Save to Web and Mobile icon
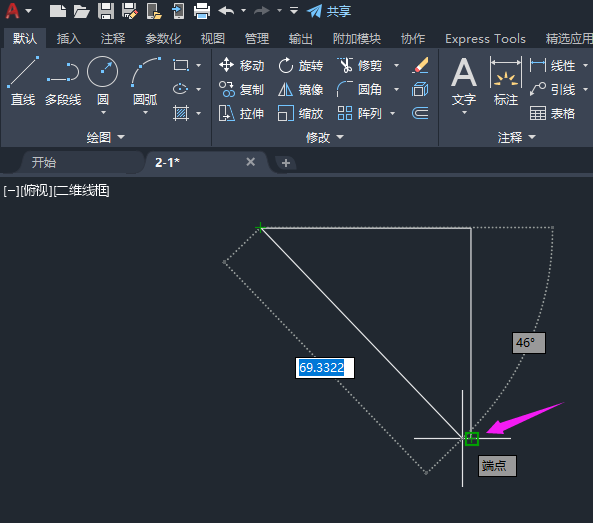593x523 pixels. point(178,11)
